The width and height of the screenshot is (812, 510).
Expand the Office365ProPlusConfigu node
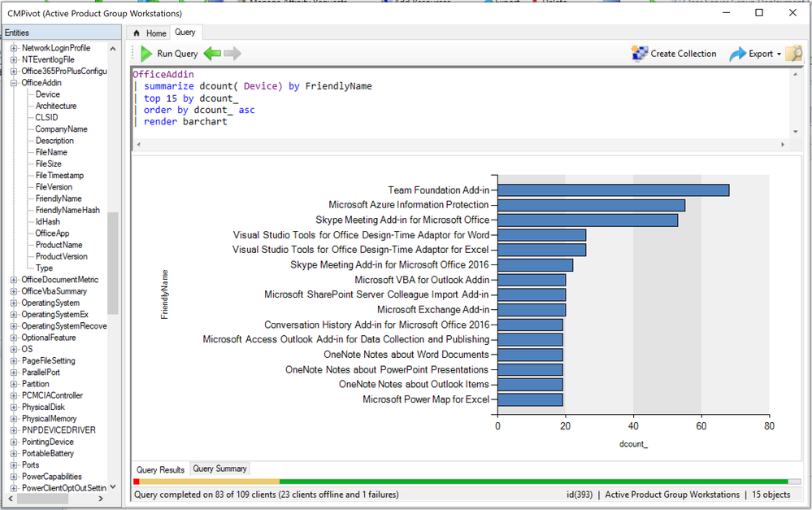pyautogui.click(x=14, y=71)
